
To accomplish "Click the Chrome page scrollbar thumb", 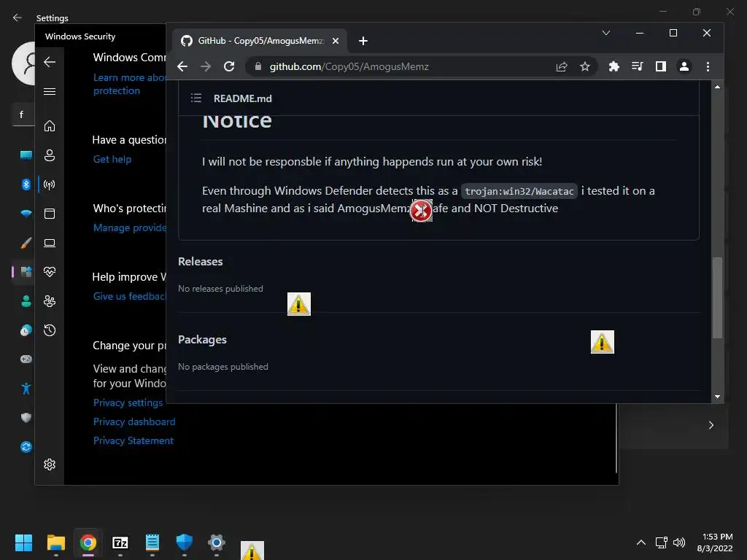I will 718,297.
